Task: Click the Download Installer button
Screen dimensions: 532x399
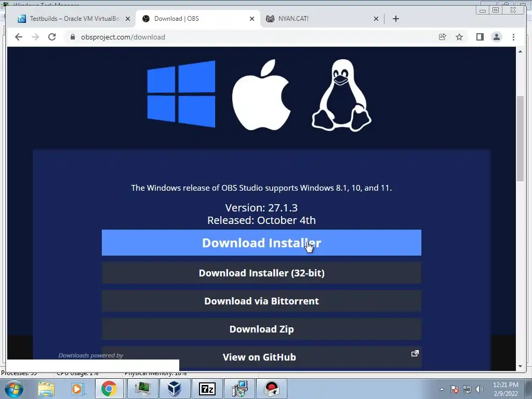Action: point(261,243)
